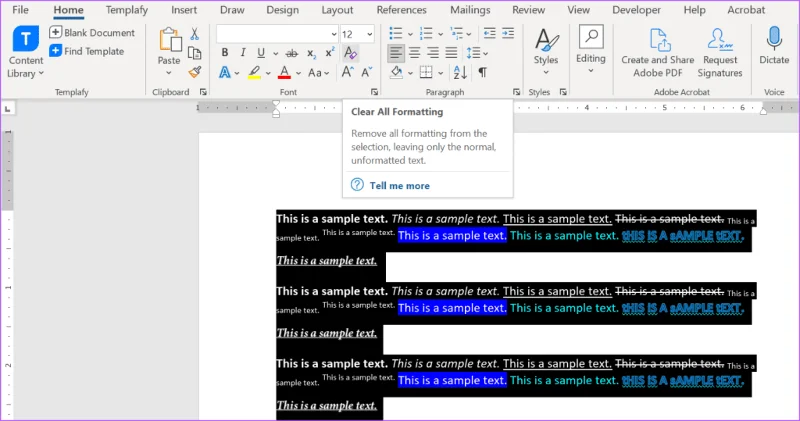Viewport: 800px width, 421px height.
Task: Switch to the References tab
Action: (x=402, y=10)
